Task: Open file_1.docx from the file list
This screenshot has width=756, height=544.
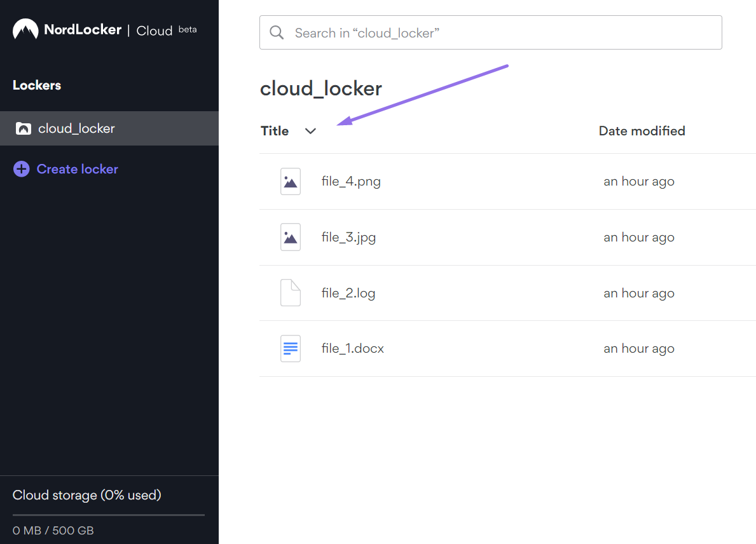Action: (x=352, y=348)
